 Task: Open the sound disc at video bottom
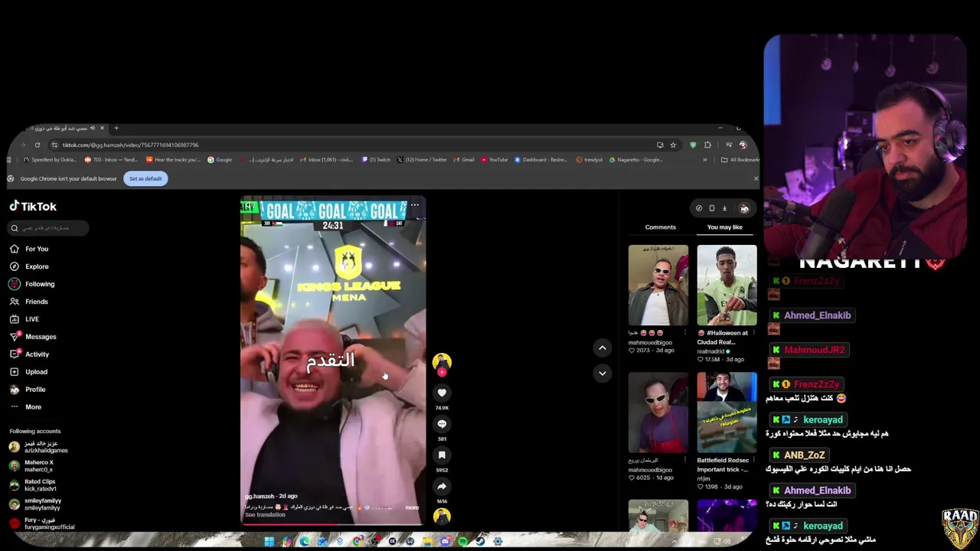coord(442,517)
